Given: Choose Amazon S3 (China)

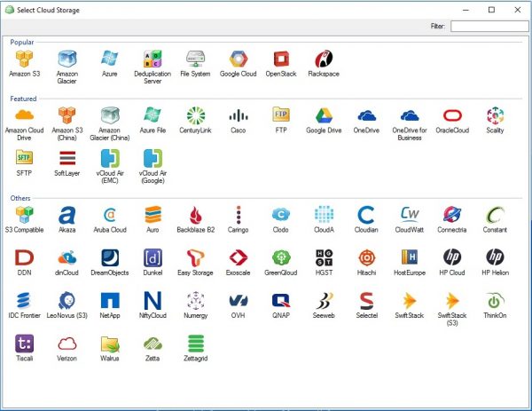Looking at the screenshot, I should coord(67,115).
